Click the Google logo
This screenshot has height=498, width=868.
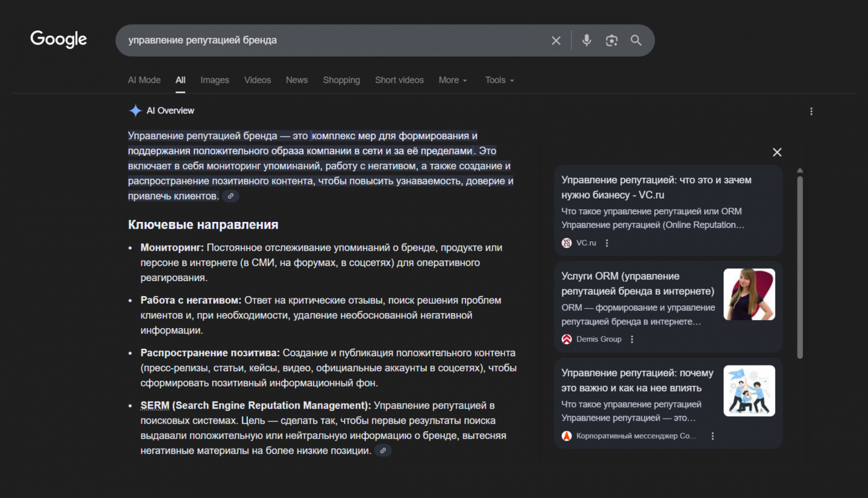[59, 39]
